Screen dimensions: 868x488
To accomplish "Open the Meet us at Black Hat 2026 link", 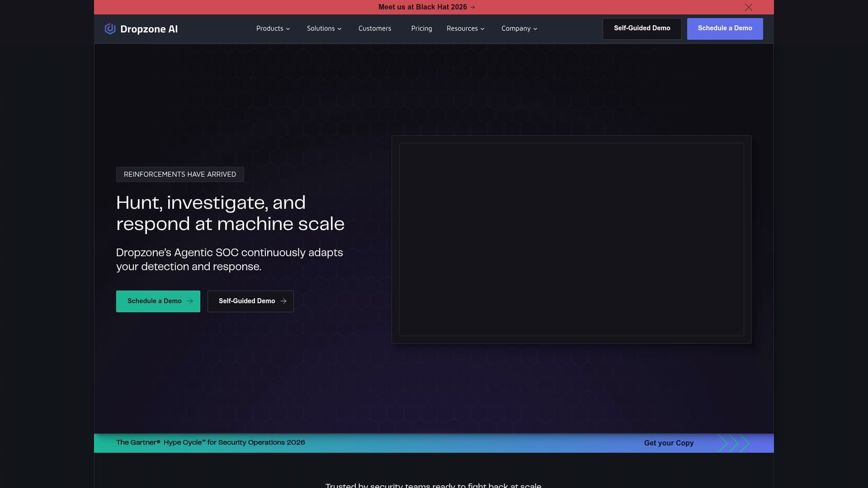I will (x=427, y=7).
